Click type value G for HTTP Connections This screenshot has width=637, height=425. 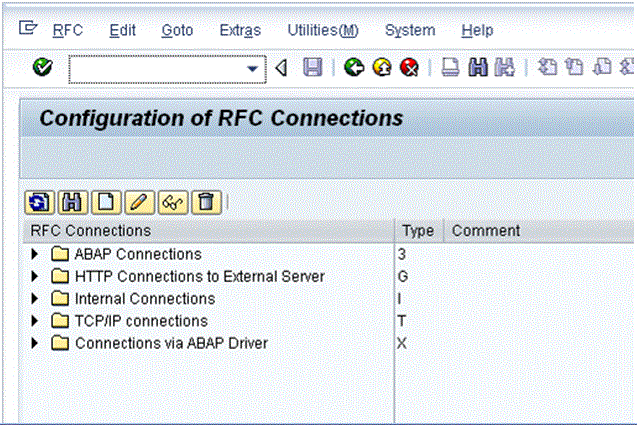[403, 277]
